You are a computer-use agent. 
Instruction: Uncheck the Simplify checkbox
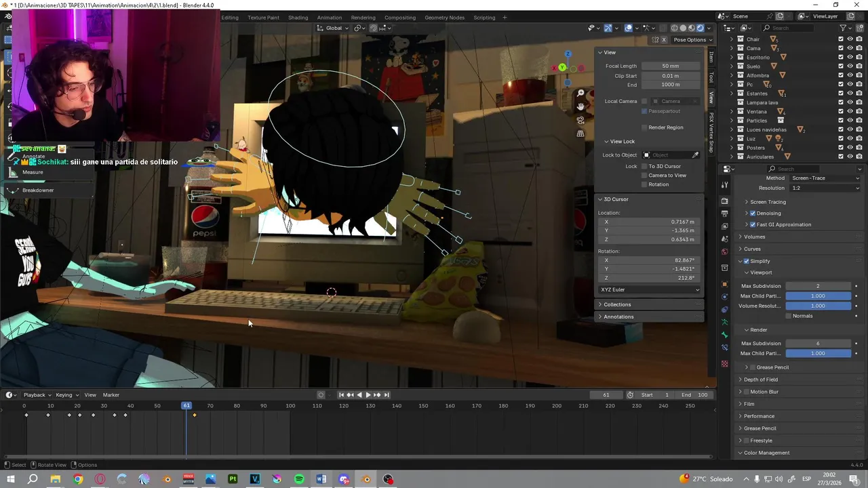pos(747,262)
